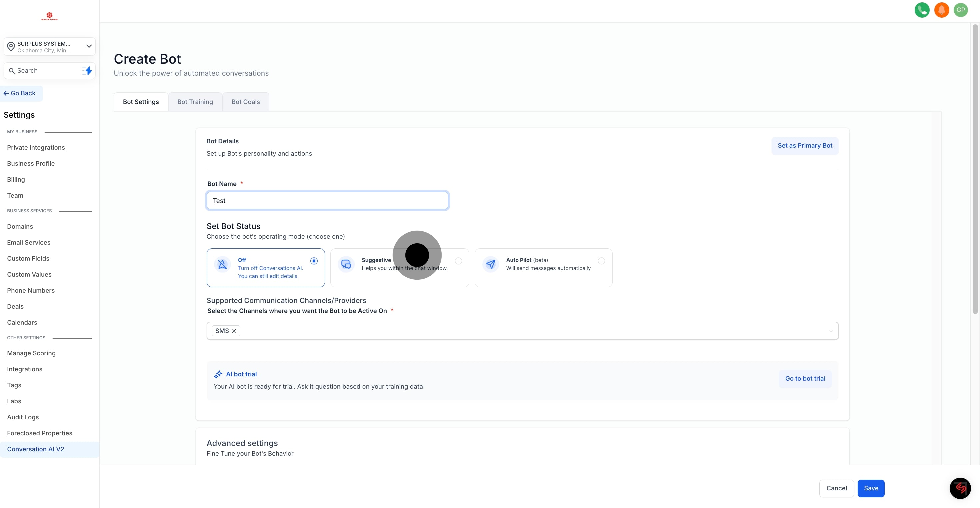Select the Off bot status radio

[314, 261]
